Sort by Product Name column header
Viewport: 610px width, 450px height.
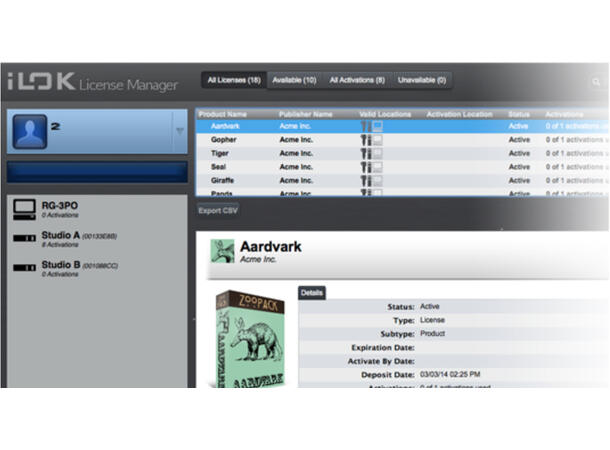coord(223,114)
